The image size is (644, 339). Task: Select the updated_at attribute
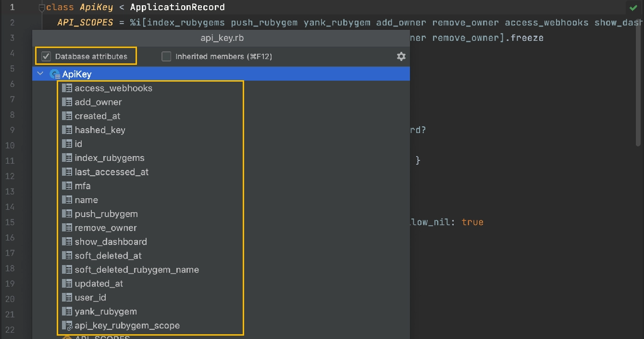point(99,283)
